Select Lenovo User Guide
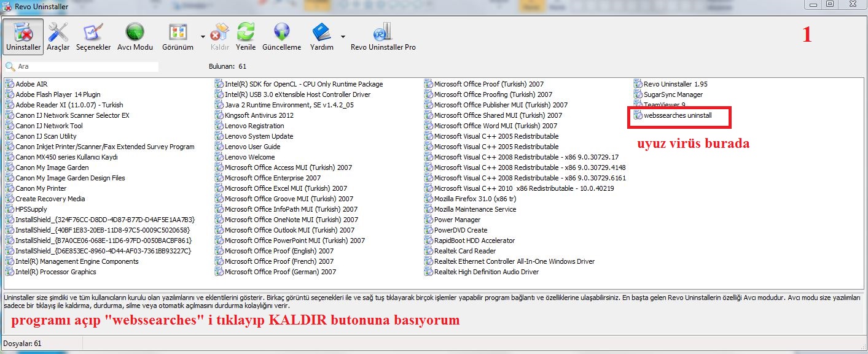Viewport: 868px width, 354px height. (248, 147)
